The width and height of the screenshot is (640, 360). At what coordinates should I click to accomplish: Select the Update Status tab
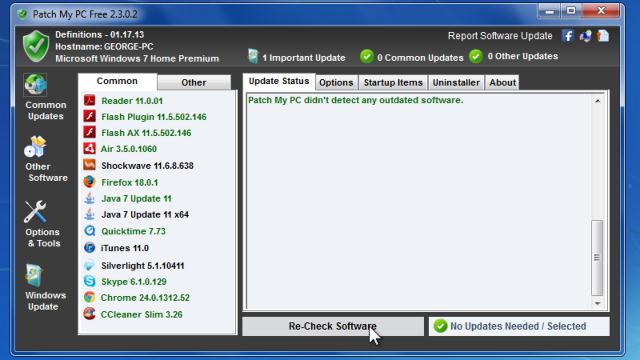point(279,81)
